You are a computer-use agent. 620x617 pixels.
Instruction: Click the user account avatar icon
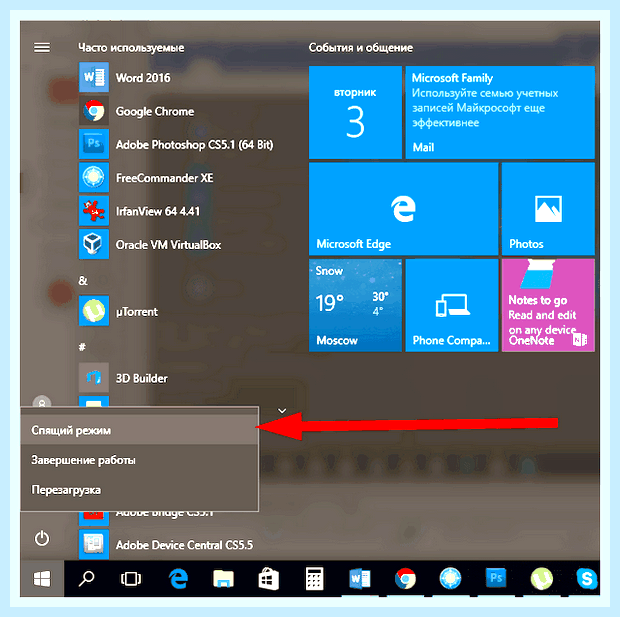point(42,403)
